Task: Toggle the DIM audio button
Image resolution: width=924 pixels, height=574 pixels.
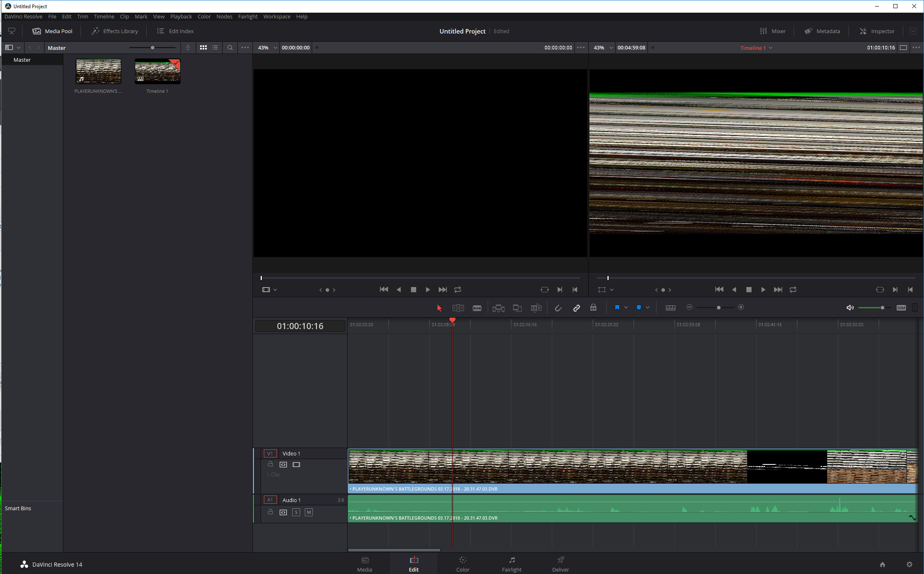Action: pyautogui.click(x=901, y=308)
